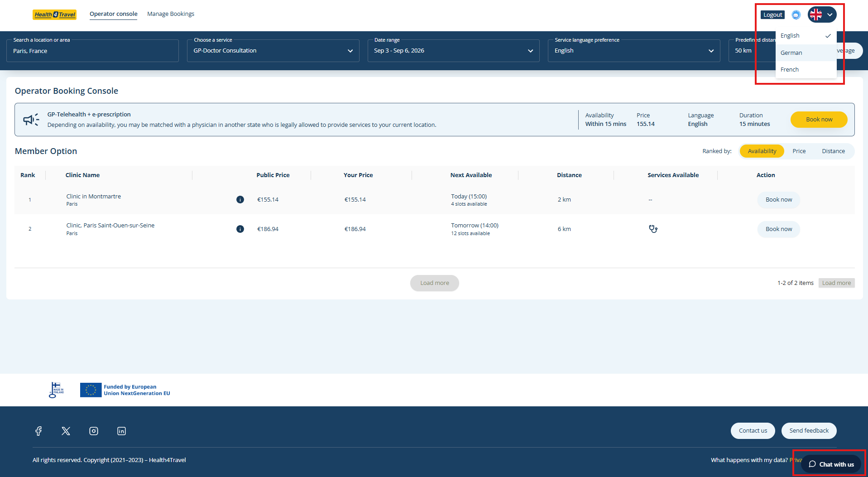Open Contact us
Viewport: 868px width, 477px height.
click(x=753, y=431)
